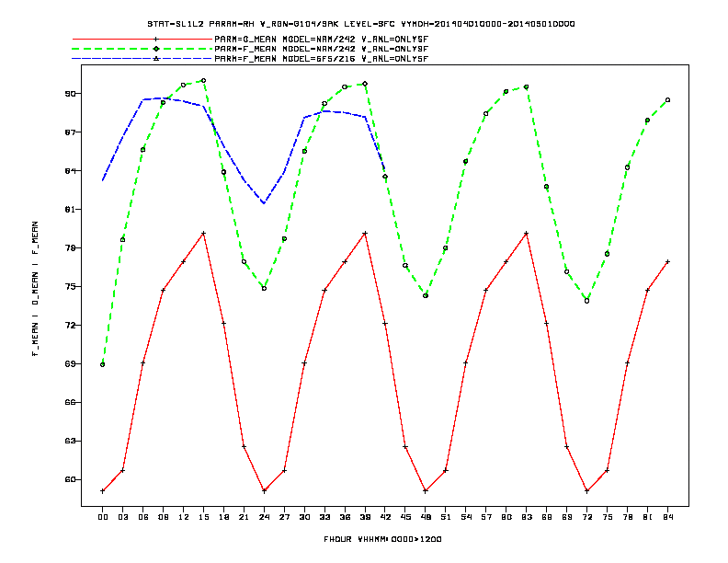Click the 84 tick label on vertical axis

70,170
